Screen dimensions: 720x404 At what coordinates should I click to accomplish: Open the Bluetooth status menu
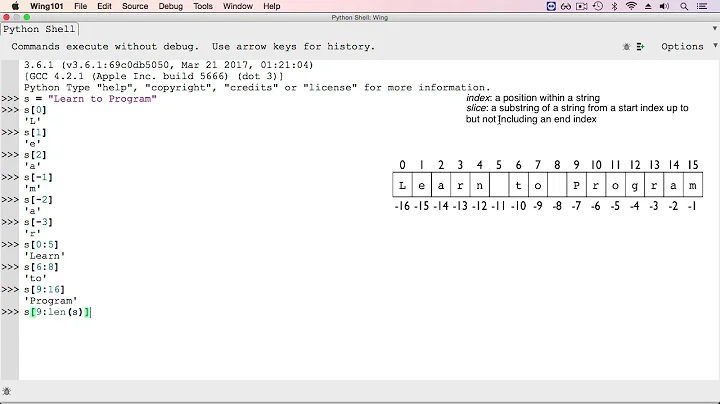pyautogui.click(x=614, y=6)
